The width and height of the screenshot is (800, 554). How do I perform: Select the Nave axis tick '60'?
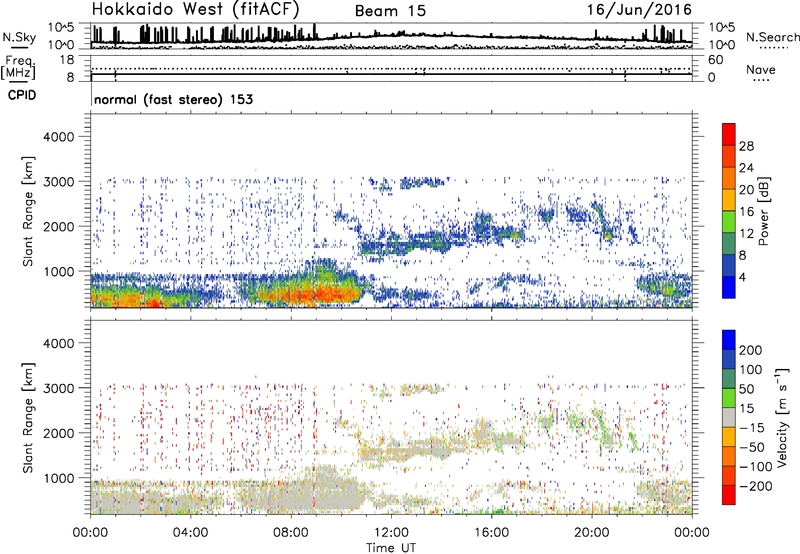[715, 60]
